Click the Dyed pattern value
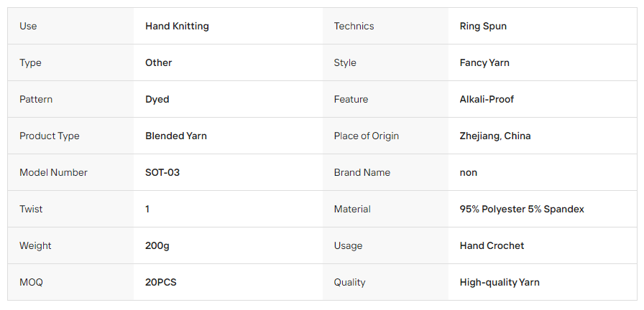 click(x=157, y=99)
